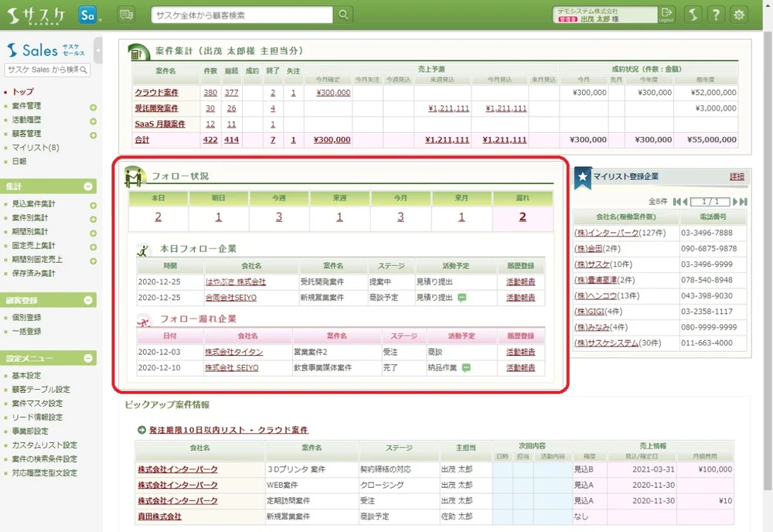Expand the plus beside 見込案件集計
Viewport: 773px width, 532px height.
(93, 205)
